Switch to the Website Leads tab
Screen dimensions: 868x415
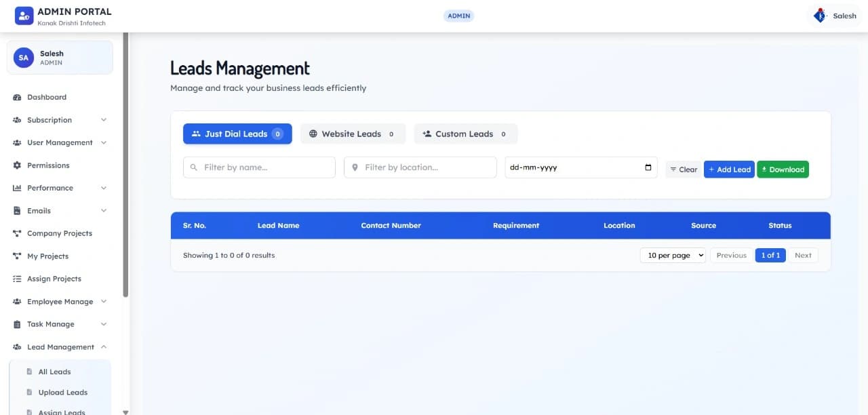(x=352, y=134)
